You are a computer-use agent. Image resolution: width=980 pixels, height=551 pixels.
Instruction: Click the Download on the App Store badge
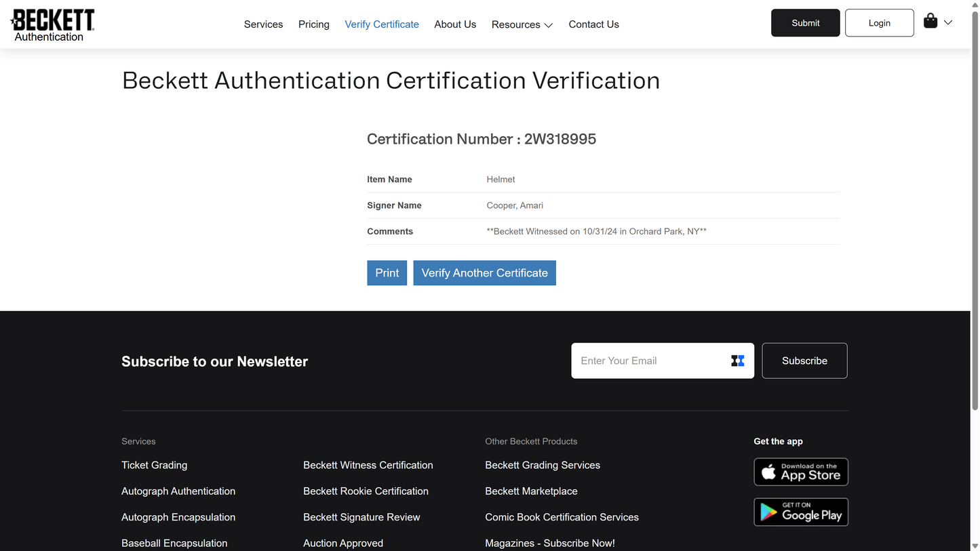(801, 472)
